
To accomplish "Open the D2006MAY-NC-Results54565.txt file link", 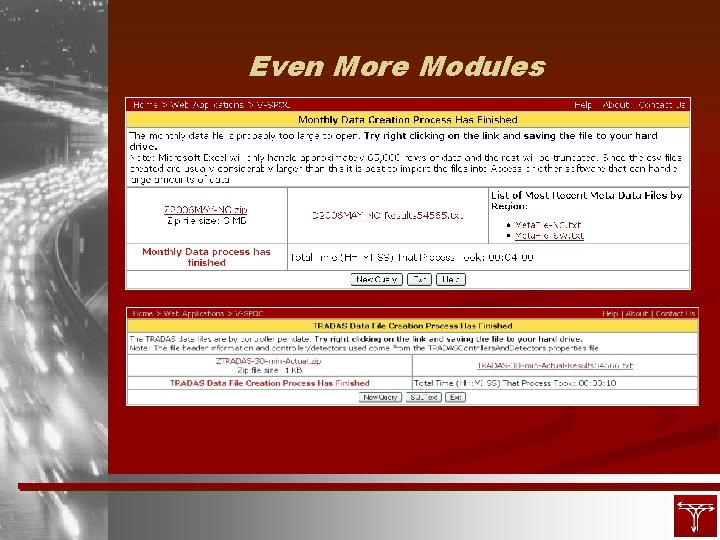I will click(x=388, y=215).
